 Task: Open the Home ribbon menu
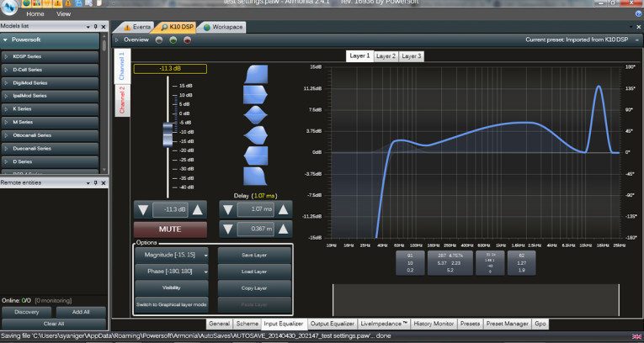pyautogui.click(x=35, y=14)
